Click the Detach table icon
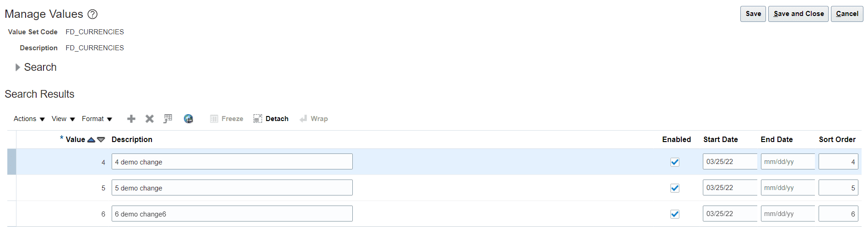Image resolution: width=868 pixels, height=227 pixels. click(271, 119)
